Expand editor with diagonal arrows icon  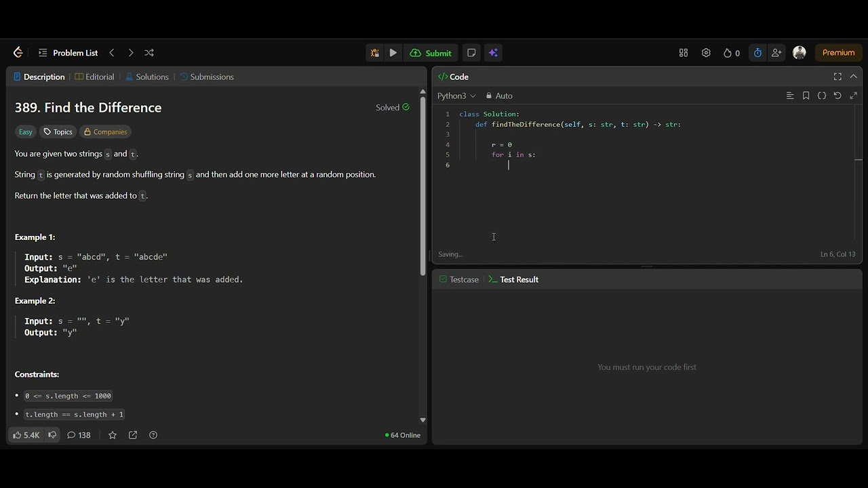[x=853, y=96]
